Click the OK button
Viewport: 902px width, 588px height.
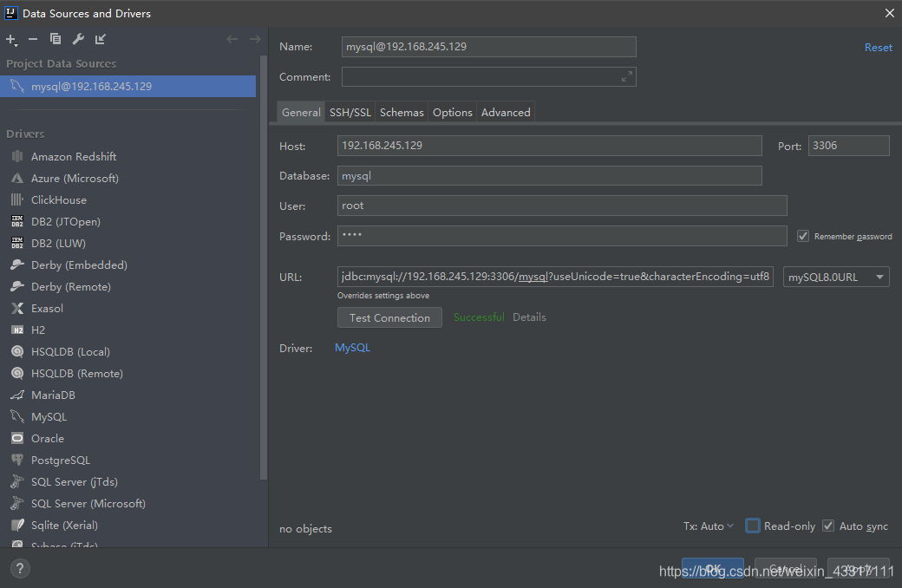[713, 568]
